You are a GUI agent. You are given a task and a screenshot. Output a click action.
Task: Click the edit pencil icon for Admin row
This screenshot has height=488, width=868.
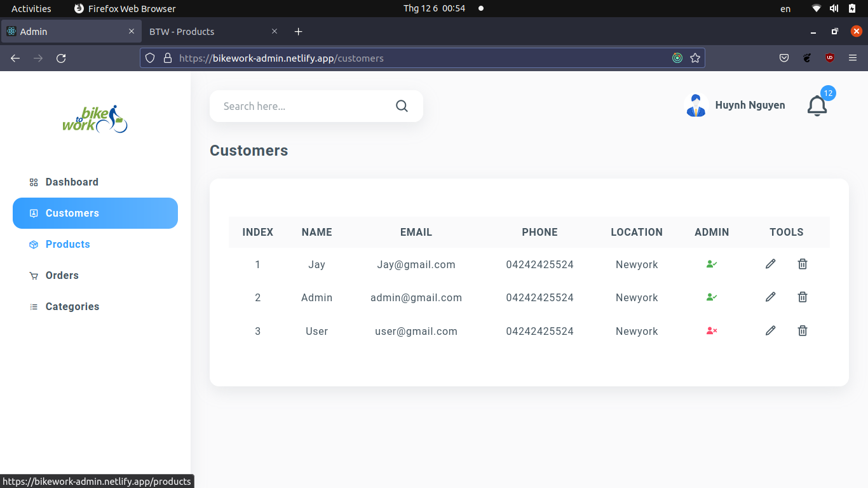[770, 297]
